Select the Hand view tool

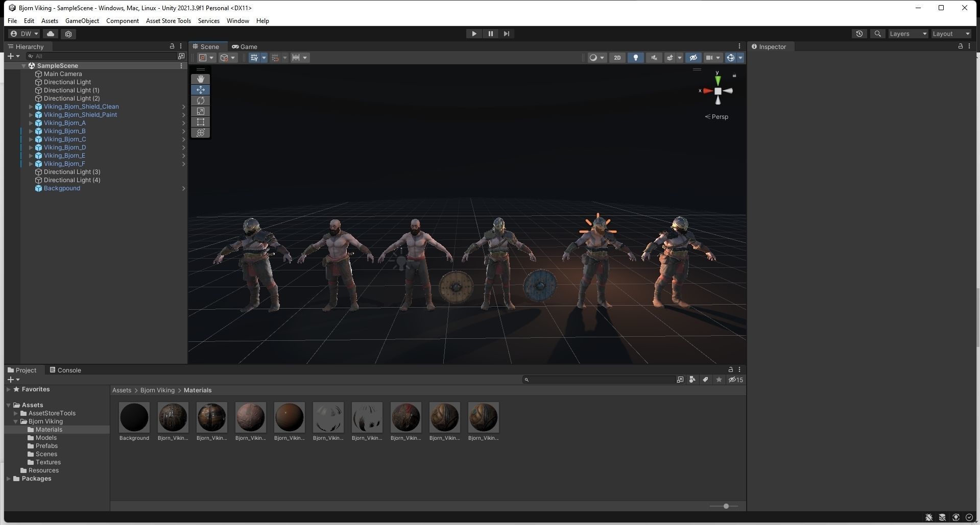(201, 79)
